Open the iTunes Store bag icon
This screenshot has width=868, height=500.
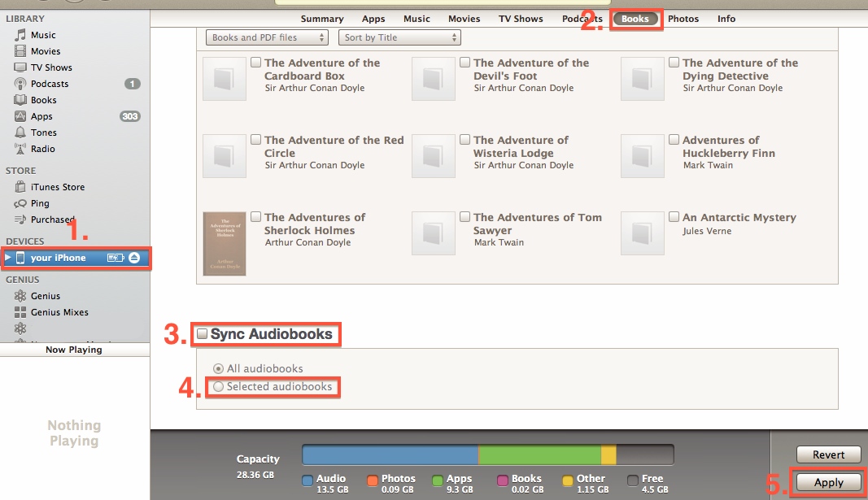[x=20, y=187]
